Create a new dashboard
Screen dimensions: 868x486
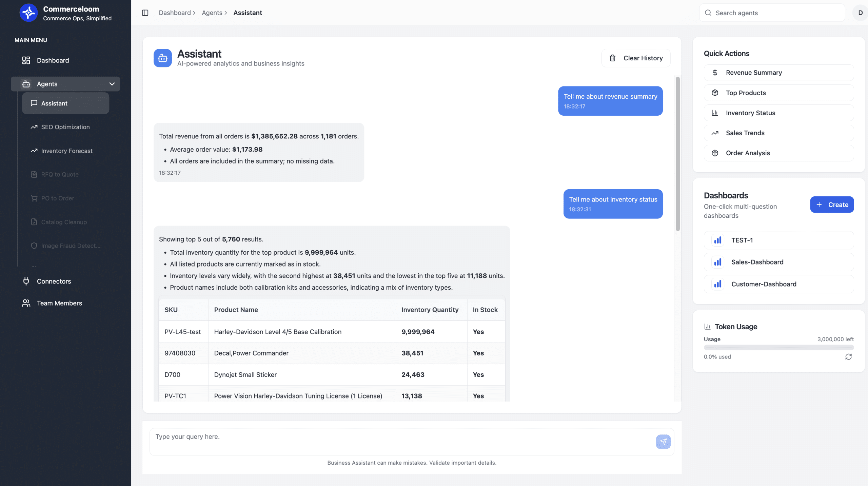point(832,205)
